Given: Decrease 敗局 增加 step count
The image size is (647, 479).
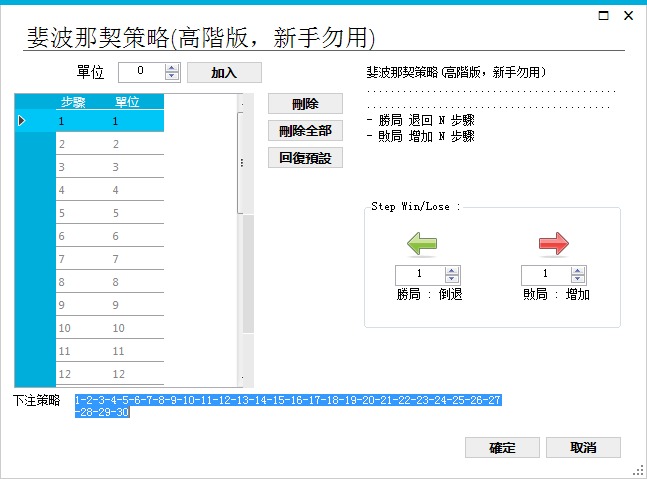Looking at the screenshot, I should click(x=578, y=279).
